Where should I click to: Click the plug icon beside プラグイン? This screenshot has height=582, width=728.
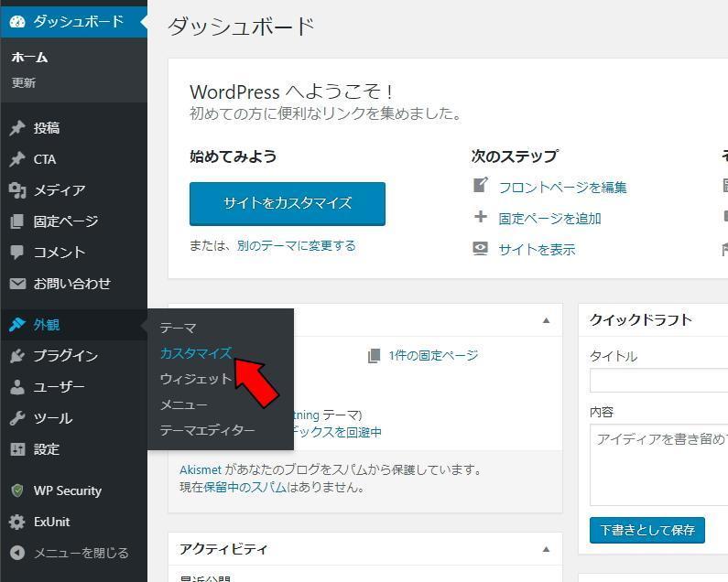click(x=17, y=356)
